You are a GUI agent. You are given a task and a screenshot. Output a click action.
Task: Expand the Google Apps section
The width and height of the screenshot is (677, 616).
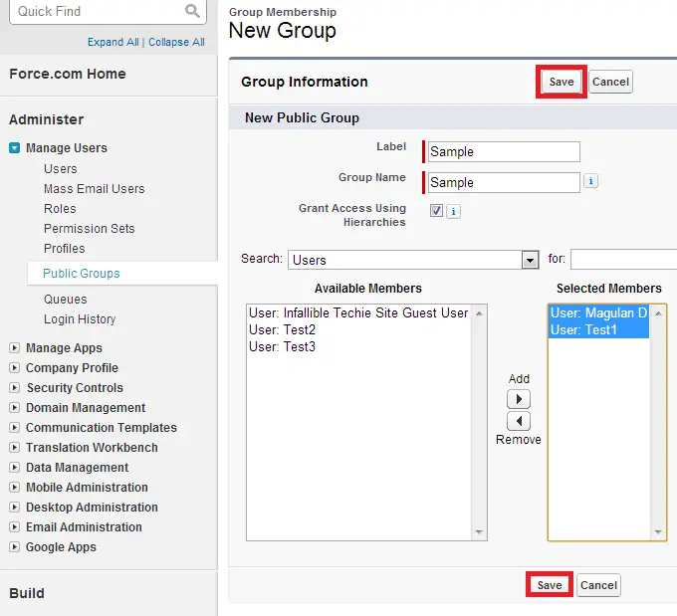(14, 547)
